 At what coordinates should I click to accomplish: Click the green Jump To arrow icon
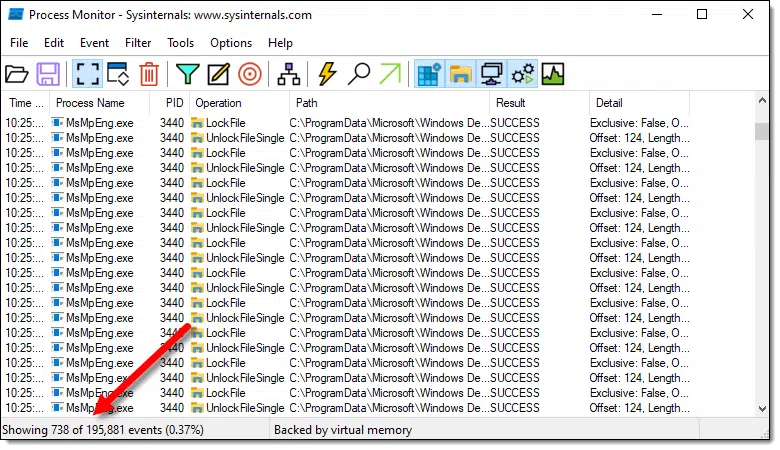pyautogui.click(x=390, y=75)
